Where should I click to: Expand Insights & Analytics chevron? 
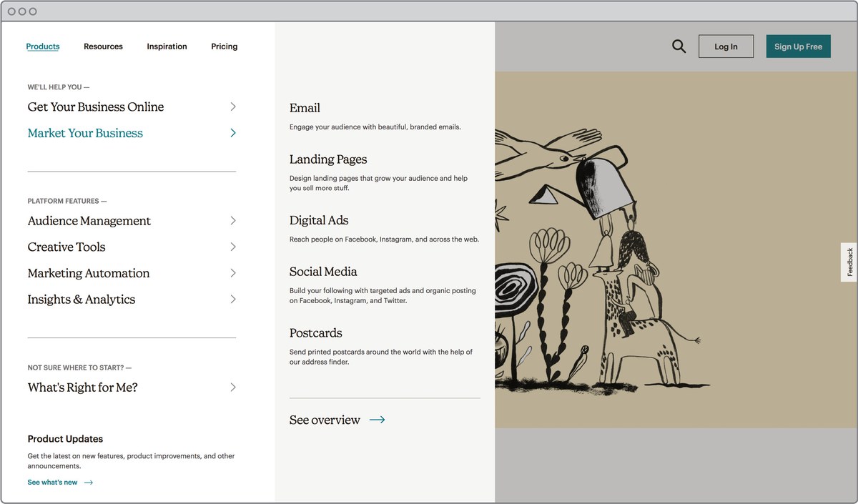coord(233,300)
